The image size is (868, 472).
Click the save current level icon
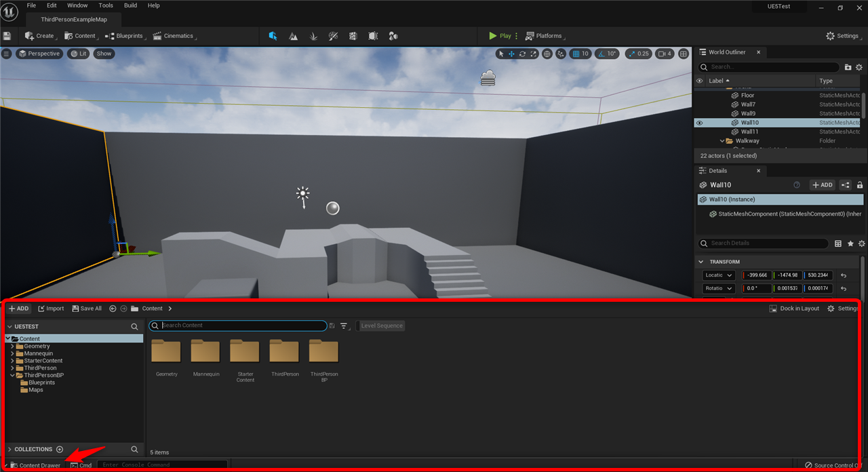(x=7, y=36)
